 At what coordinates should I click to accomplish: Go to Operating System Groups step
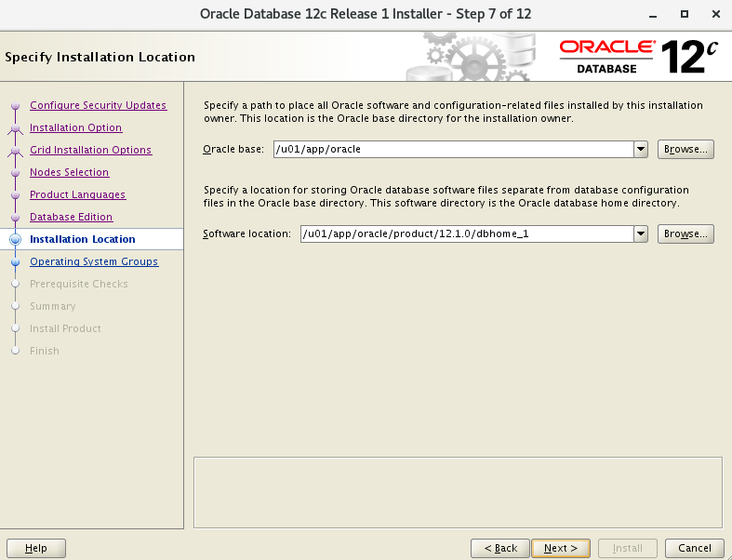coord(94,261)
